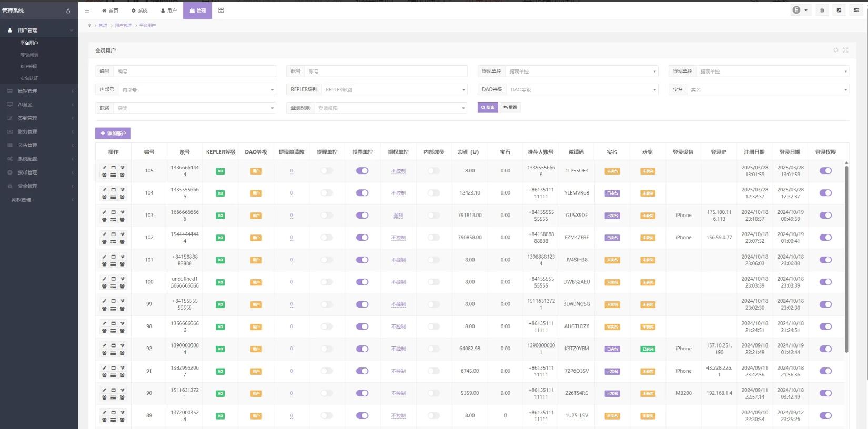Click the trash icon in the top-right header
The height and width of the screenshot is (429, 868).
click(822, 11)
